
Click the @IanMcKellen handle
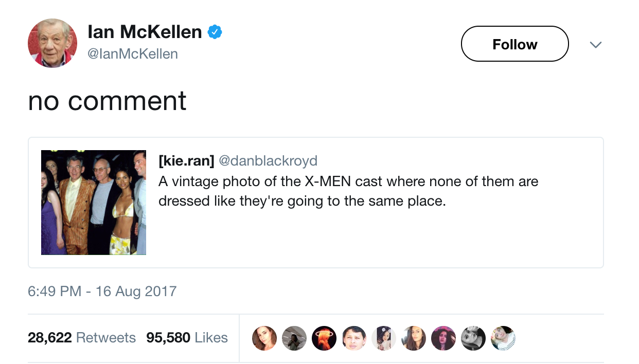tap(133, 53)
